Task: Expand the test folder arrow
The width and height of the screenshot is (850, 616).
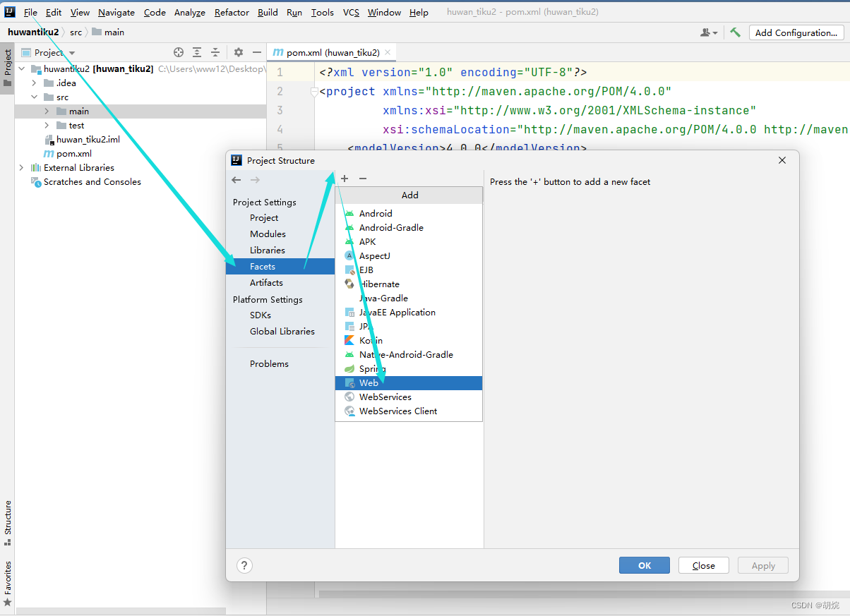Action: [47, 126]
